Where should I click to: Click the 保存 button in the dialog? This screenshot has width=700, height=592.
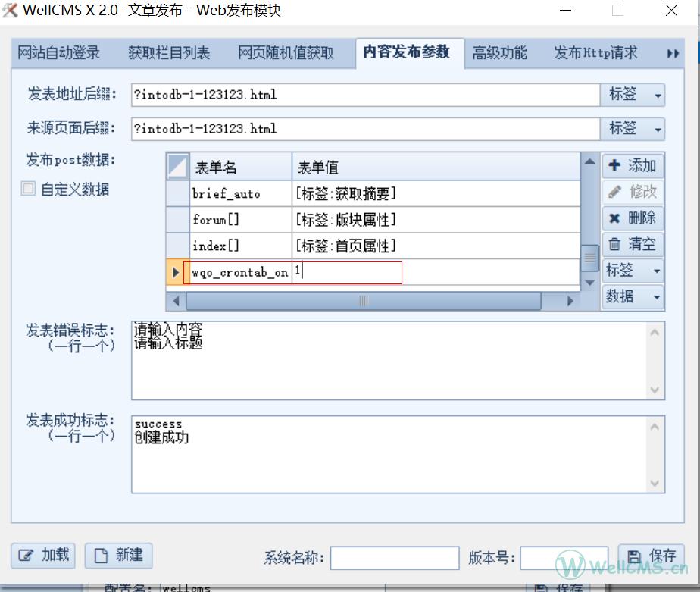(x=652, y=556)
